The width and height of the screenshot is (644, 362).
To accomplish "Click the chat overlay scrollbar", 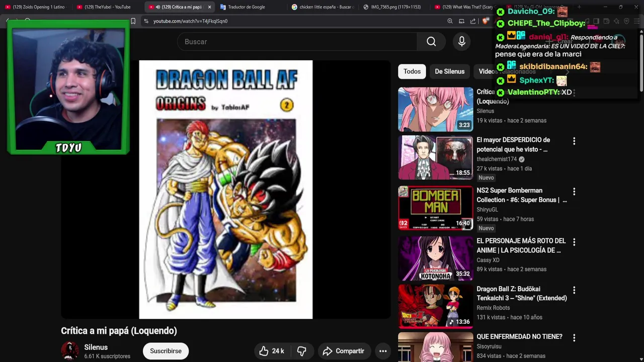I will (641, 60).
